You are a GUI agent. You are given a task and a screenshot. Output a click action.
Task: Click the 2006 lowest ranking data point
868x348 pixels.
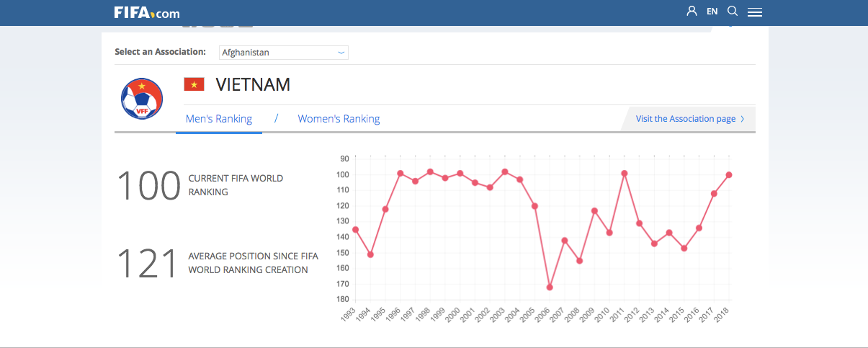[x=550, y=287]
